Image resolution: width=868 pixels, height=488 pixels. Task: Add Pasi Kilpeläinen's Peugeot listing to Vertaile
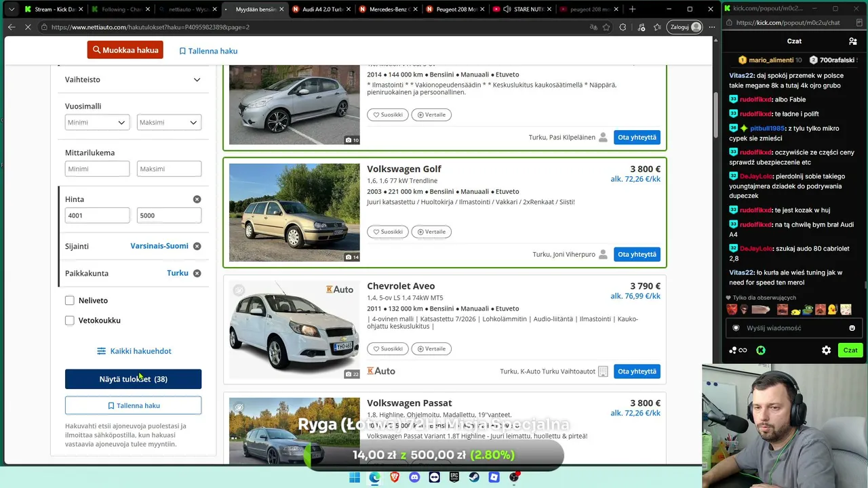point(431,115)
